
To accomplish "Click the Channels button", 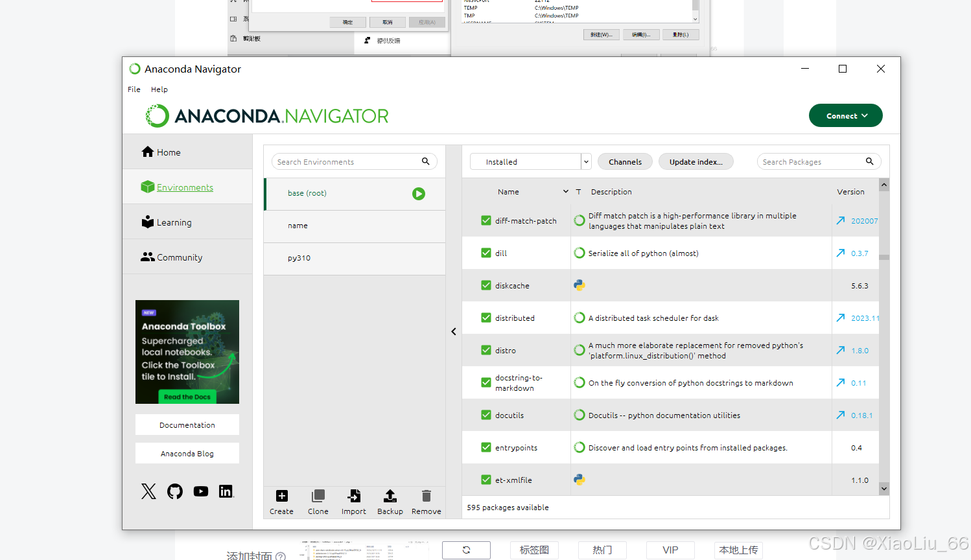I will tap(625, 161).
